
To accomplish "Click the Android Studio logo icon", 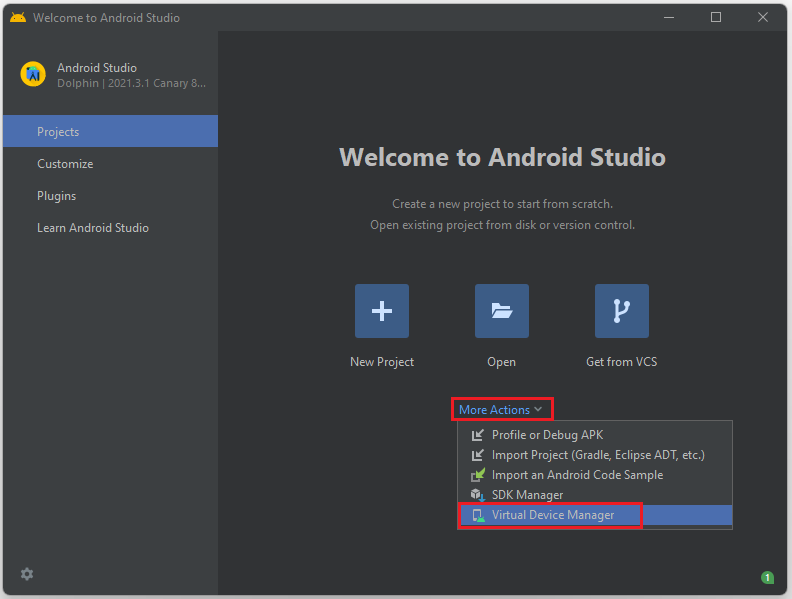I will pyautogui.click(x=33, y=74).
